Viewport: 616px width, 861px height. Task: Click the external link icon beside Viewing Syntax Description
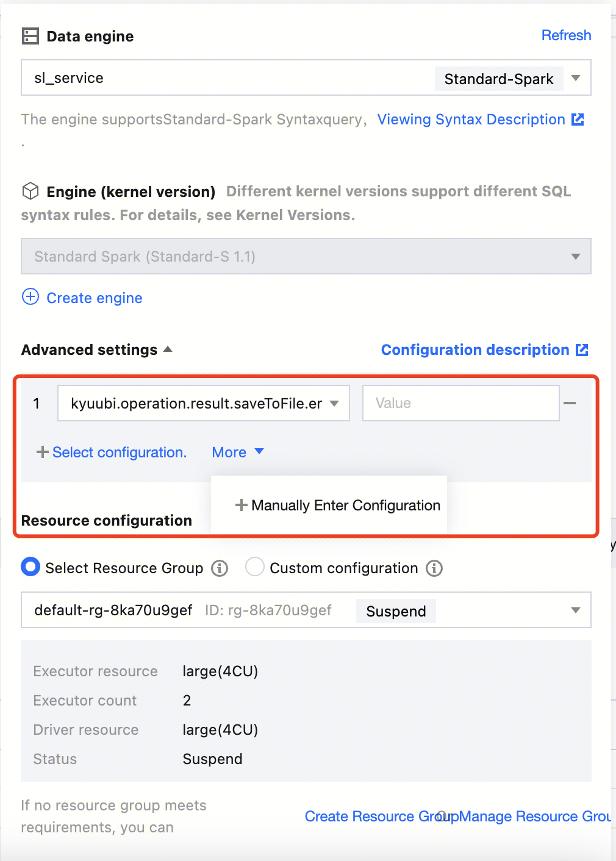[x=578, y=120]
